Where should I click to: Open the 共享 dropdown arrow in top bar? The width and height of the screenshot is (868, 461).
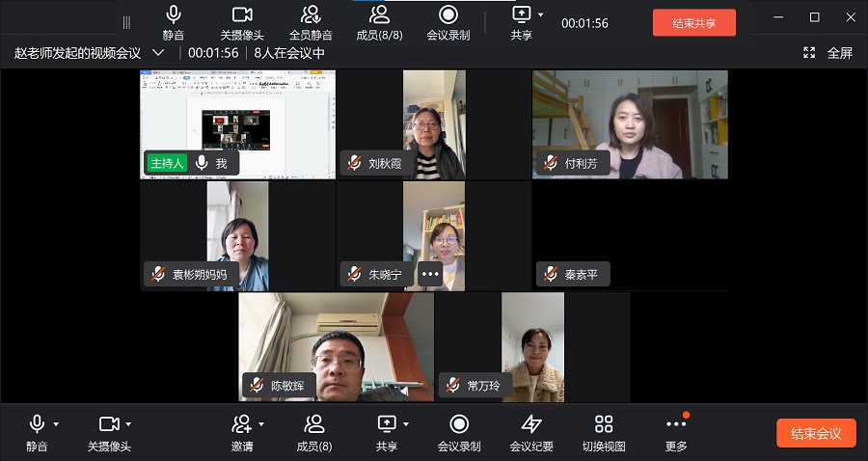pos(541,14)
